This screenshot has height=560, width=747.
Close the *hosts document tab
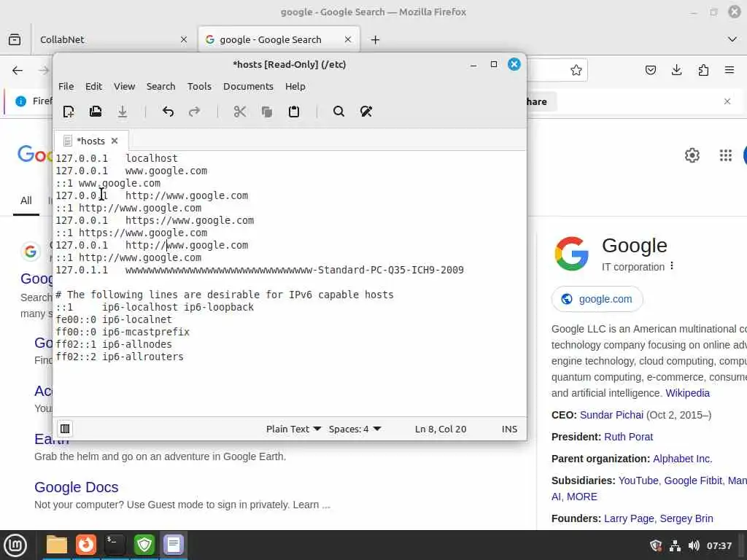[x=115, y=141]
